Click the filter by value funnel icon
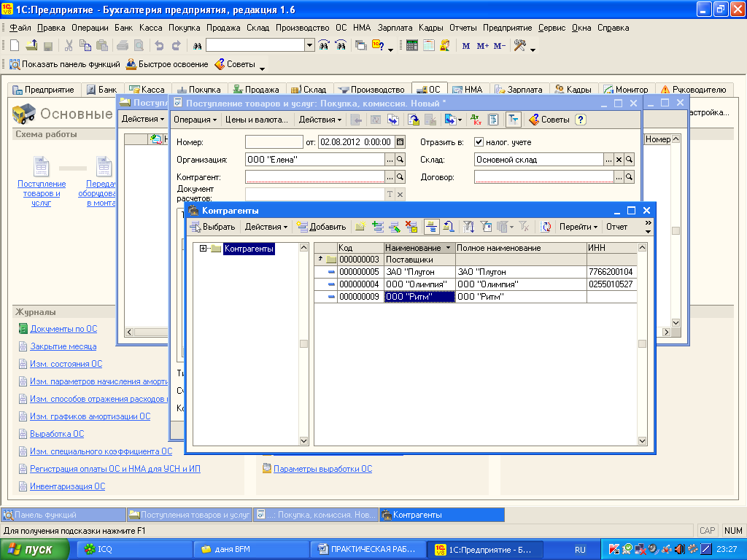Screen dimensions: 747x560 pos(486,227)
